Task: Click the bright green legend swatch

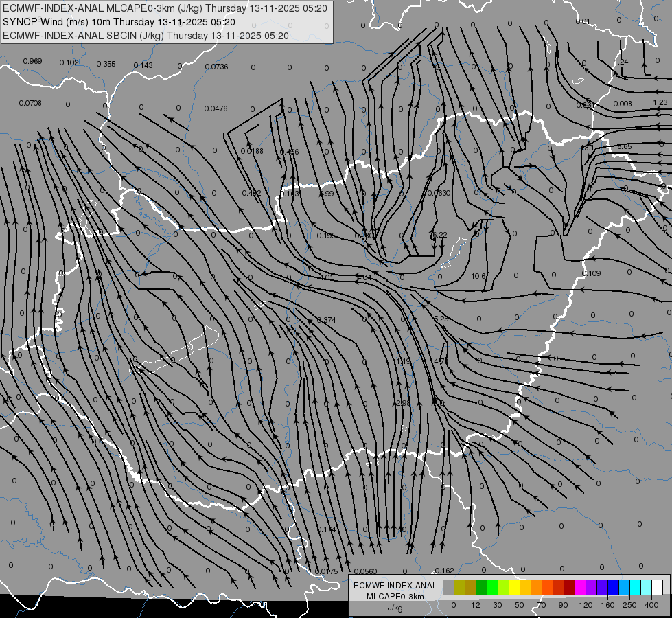Action: (x=492, y=587)
